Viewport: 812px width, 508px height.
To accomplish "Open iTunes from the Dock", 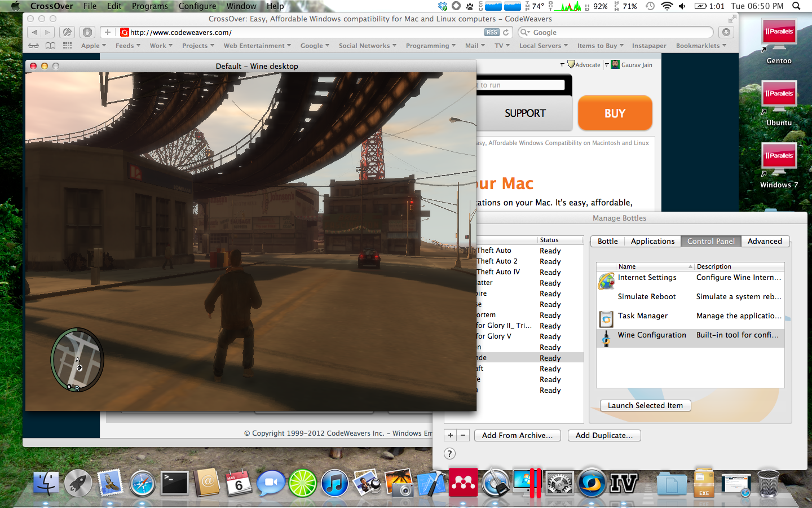I will tap(335, 483).
